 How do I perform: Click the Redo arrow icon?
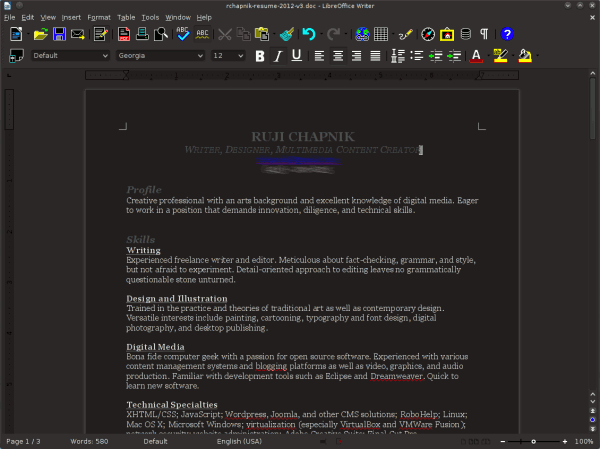click(334, 34)
